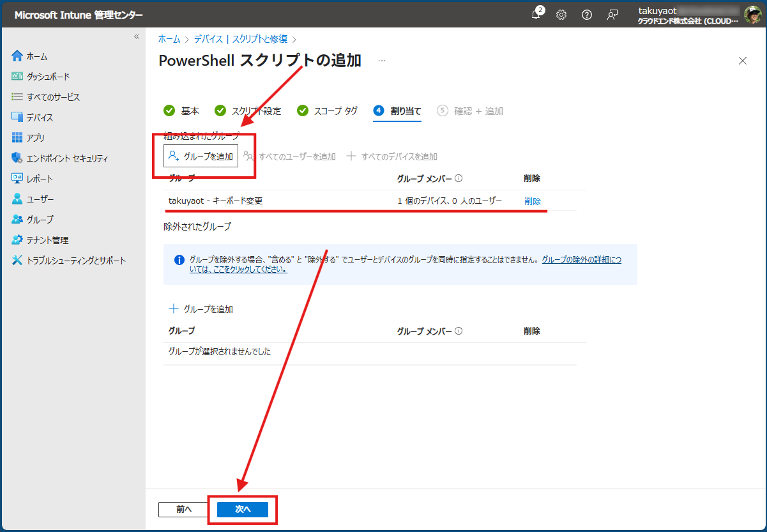
Task: Click the Users icon in the sidebar
Action: (x=17, y=199)
